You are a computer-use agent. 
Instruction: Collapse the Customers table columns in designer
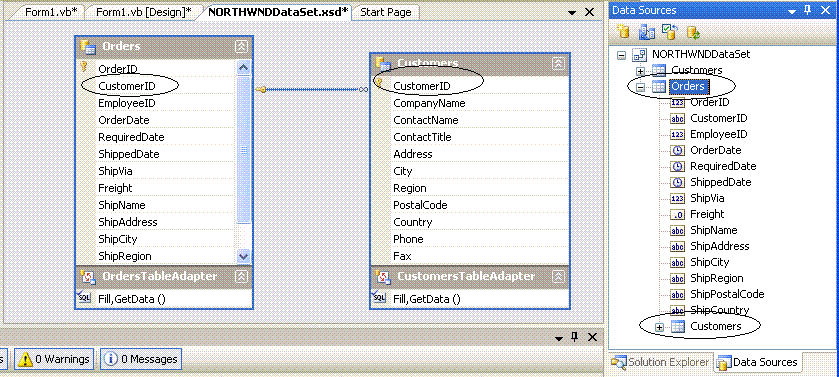pyautogui.click(x=558, y=64)
